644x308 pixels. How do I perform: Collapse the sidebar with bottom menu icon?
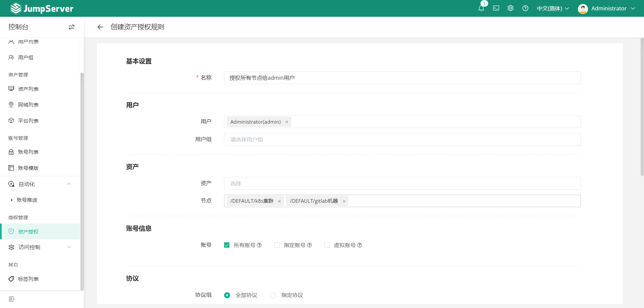11,299
